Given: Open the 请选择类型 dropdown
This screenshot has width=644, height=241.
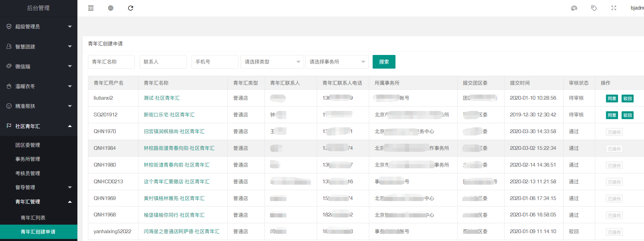Looking at the screenshot, I should click(272, 62).
